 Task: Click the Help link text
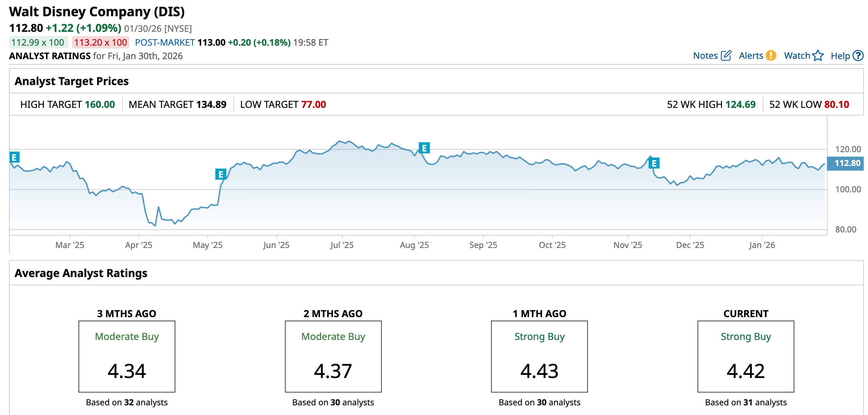840,56
